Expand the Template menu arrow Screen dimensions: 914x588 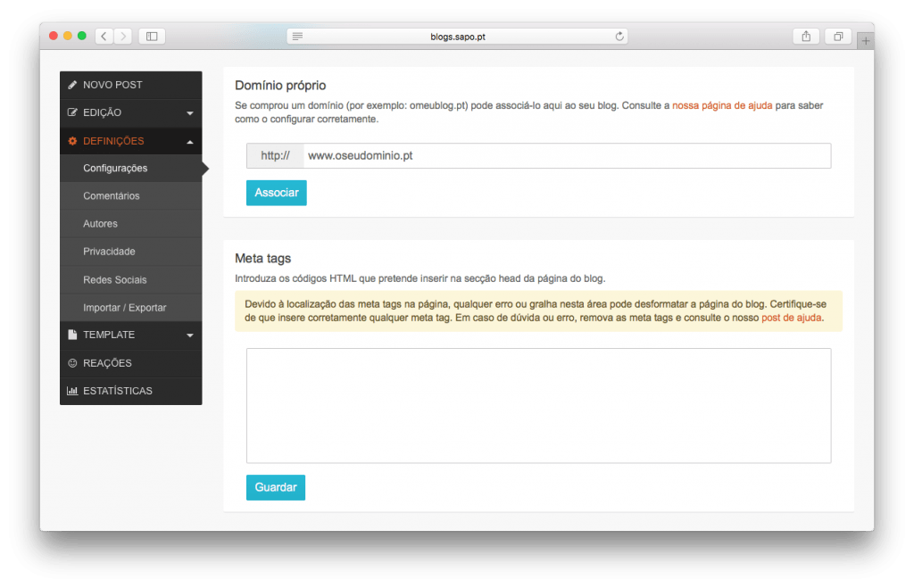point(190,335)
